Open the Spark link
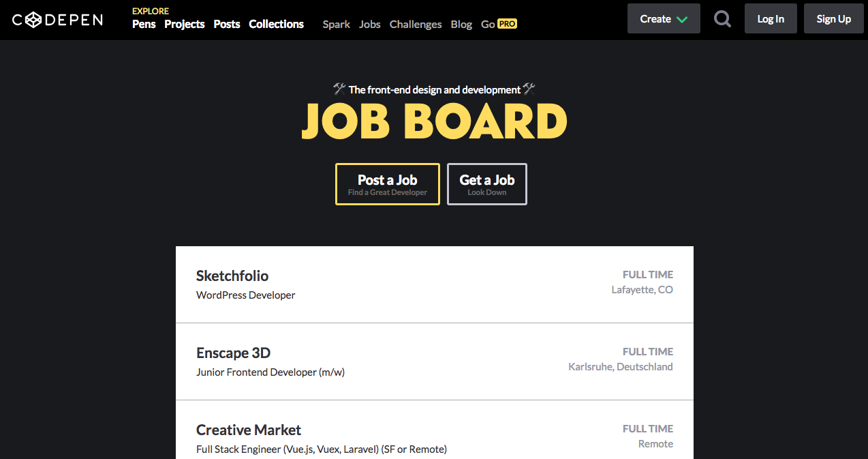 336,24
